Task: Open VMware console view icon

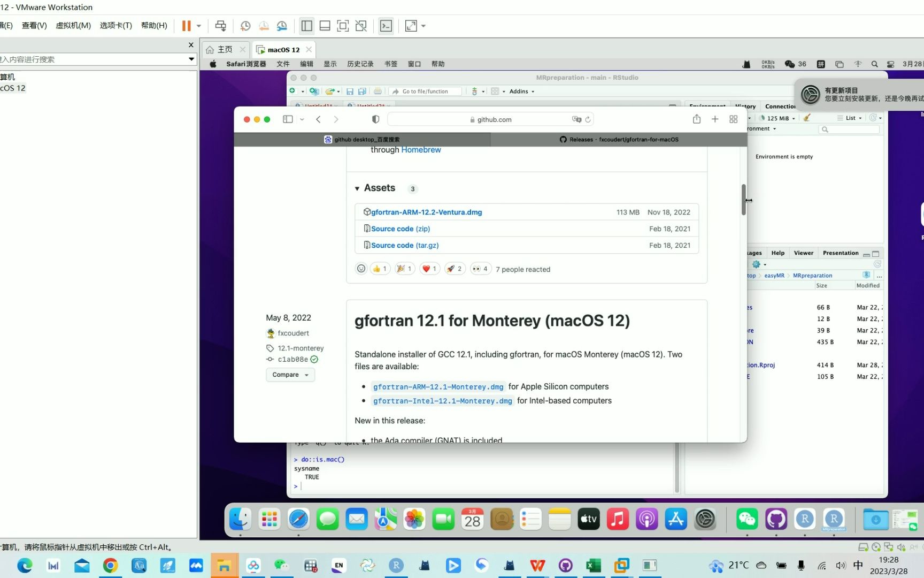Action: [x=386, y=26]
